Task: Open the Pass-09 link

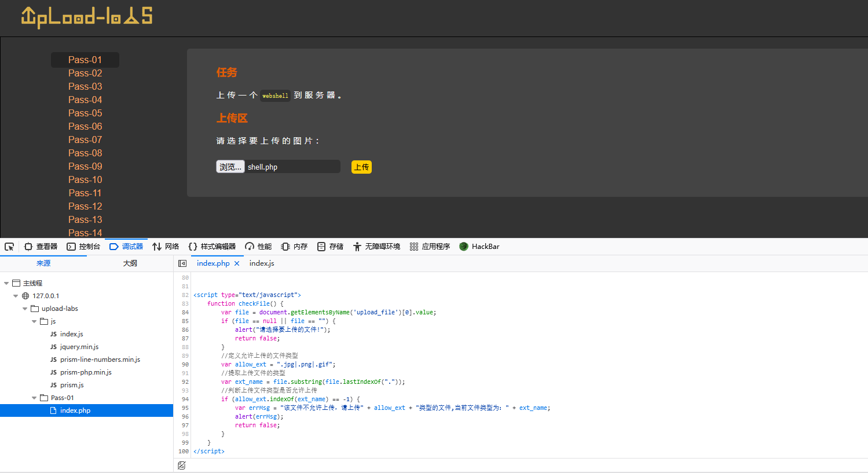Action: pyautogui.click(x=85, y=166)
